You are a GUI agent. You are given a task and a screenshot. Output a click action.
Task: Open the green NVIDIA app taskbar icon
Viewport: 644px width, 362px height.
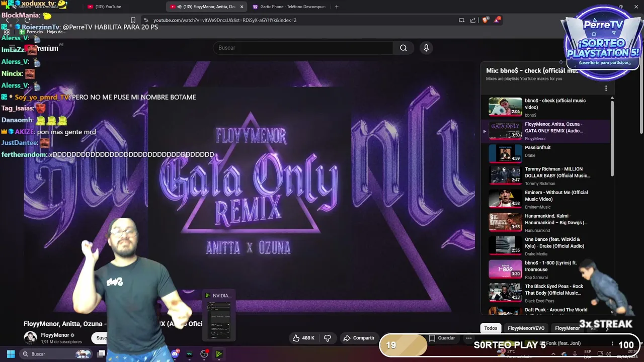(x=219, y=354)
